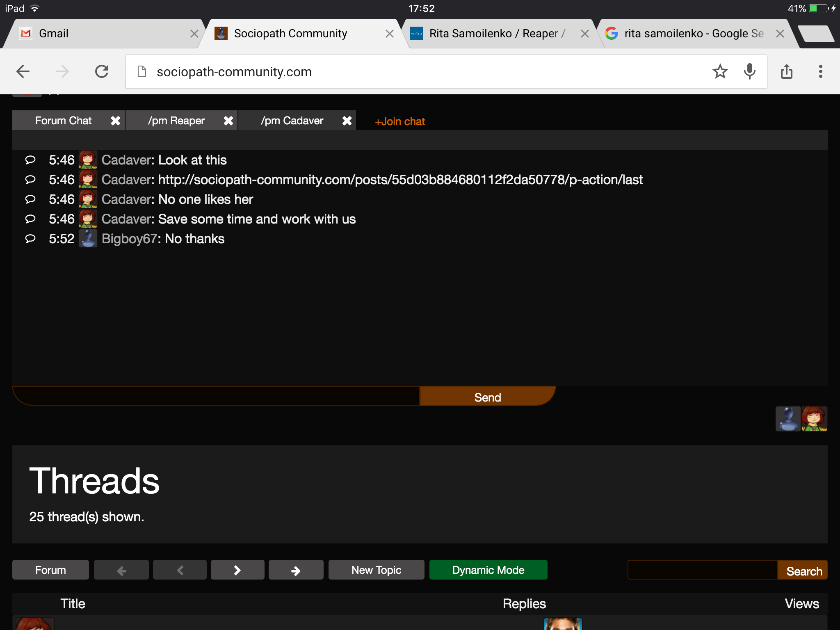Toggle Dynamic Mode

[488, 570]
